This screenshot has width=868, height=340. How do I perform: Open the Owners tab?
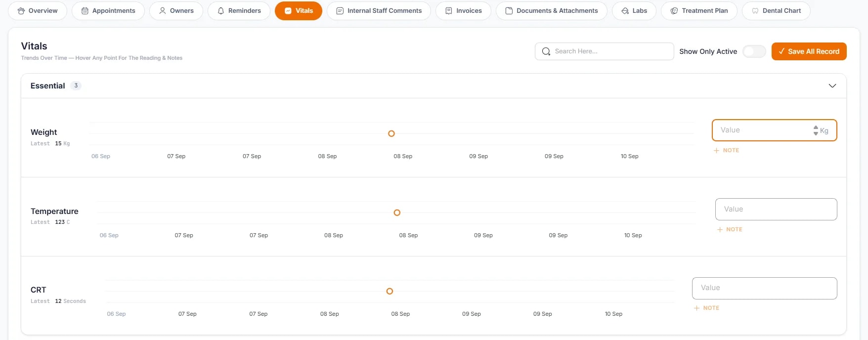point(176,11)
